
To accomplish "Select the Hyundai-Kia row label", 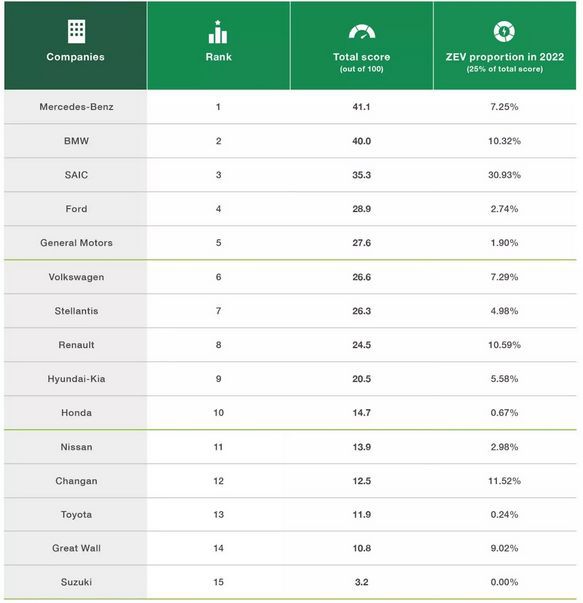I will tap(76, 379).
